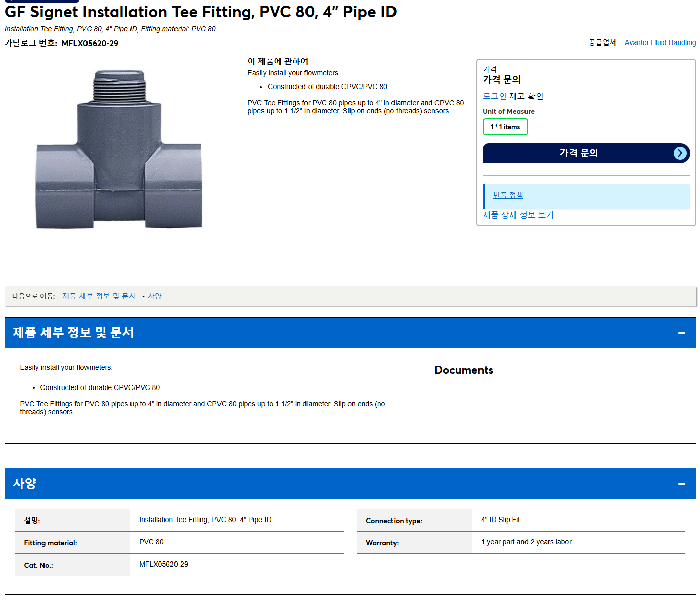Click the '이 제품에 관하여' heading
This screenshot has height=605, width=700.
pyautogui.click(x=278, y=61)
